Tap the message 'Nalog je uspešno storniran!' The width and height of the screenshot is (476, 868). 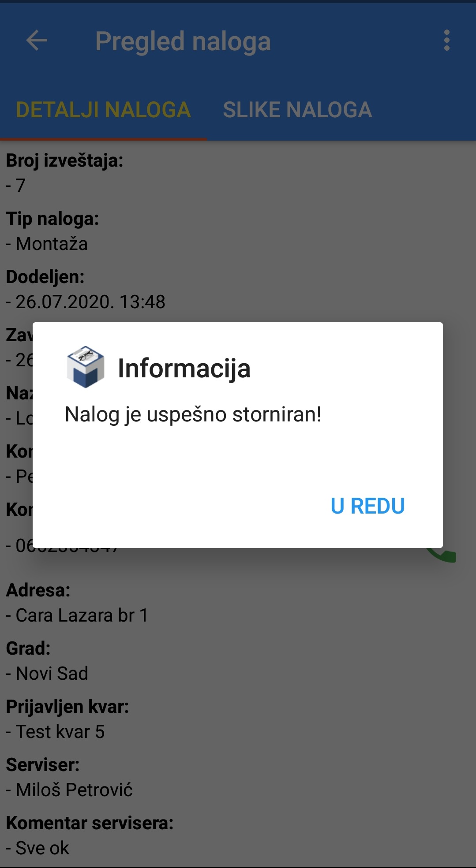(193, 414)
